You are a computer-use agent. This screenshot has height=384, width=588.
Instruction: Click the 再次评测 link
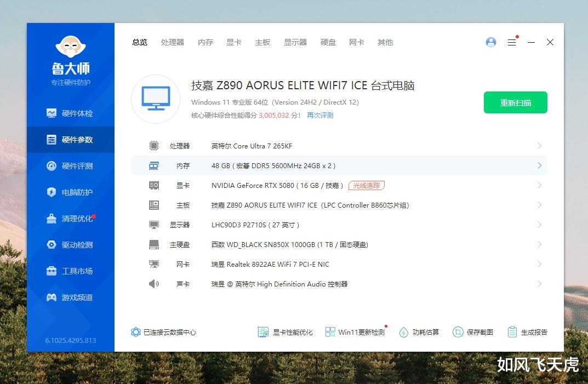coord(320,116)
